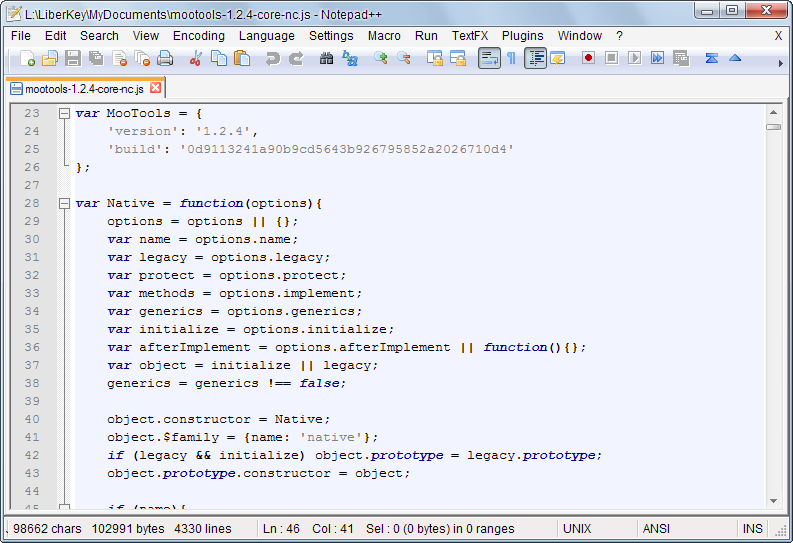Open the Replace dialog icon

coord(349,59)
